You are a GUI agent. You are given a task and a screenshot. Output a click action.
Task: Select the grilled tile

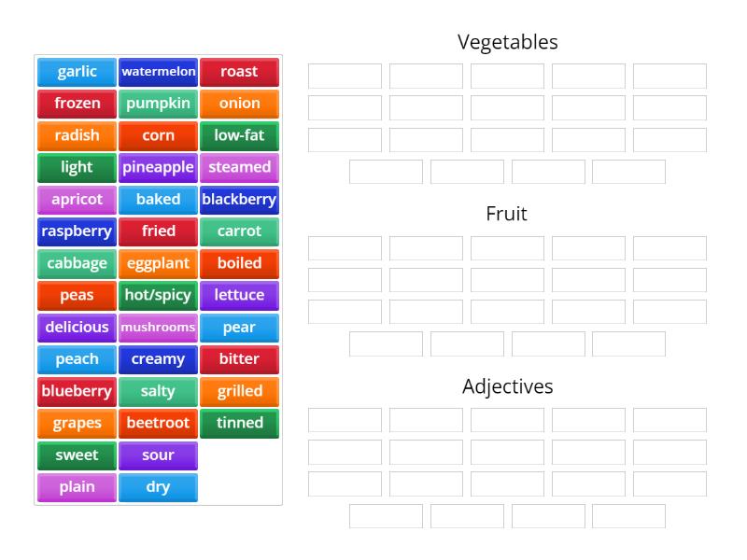point(240,391)
